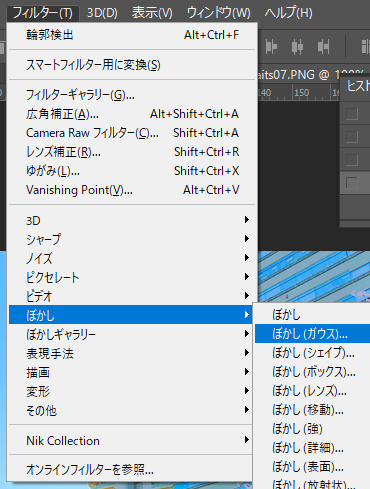Expand the ノイズ submenu
The width and height of the screenshot is (370, 489).
point(132,258)
